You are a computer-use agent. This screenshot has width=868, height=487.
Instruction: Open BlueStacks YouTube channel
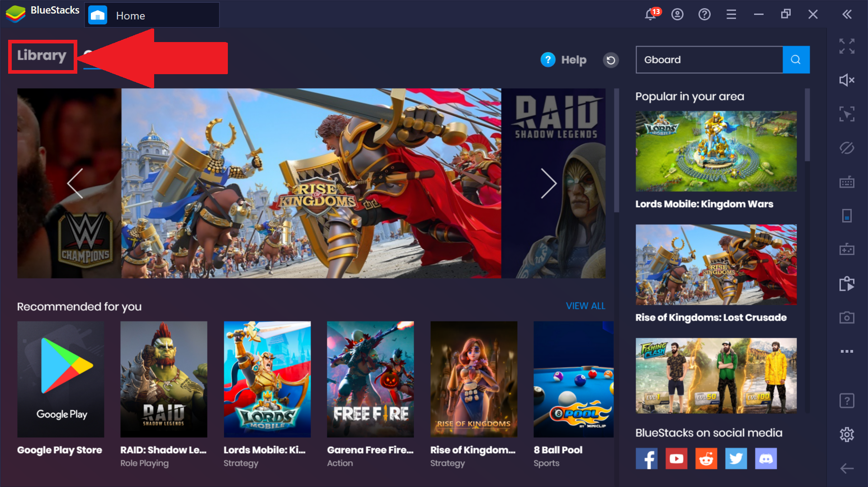pos(676,459)
